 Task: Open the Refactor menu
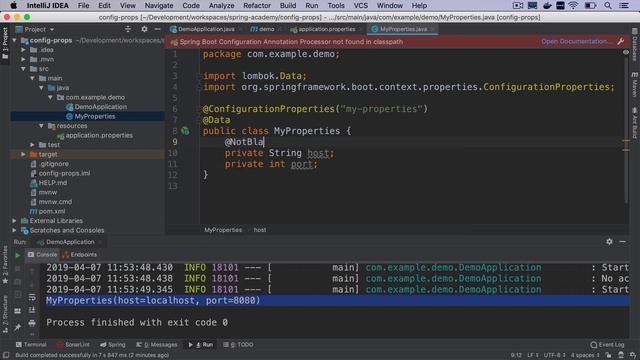click(257, 6)
